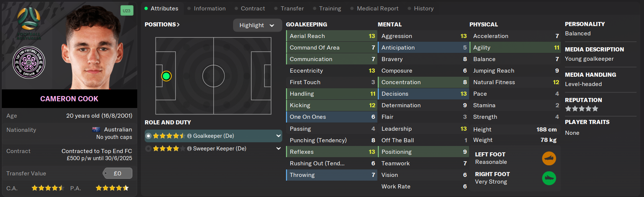
Task: Expand the Sweeper Keeper (De) dropdown arrow
Action: [278, 149]
